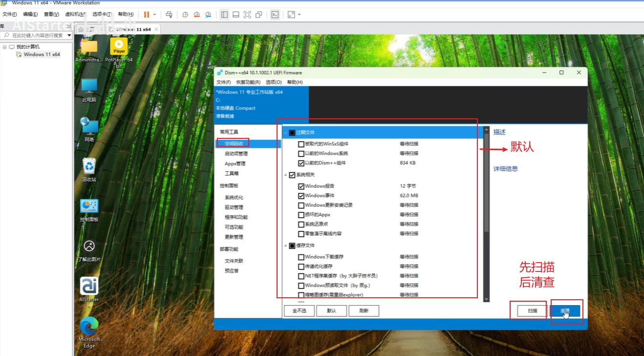Click the VMware pause virtual machine icon
This screenshot has width=644, height=356.
point(146,15)
